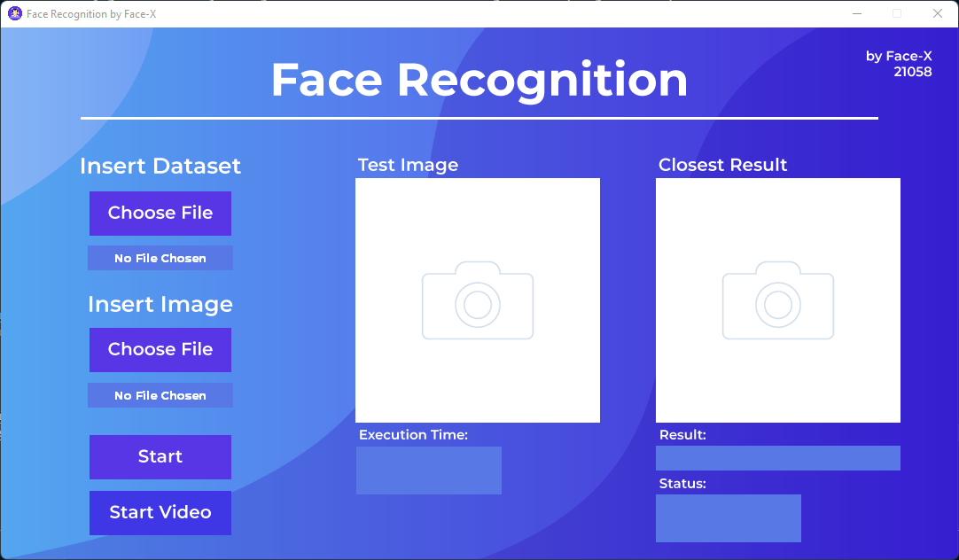The image size is (959, 560).
Task: Close the Face Recognition window
Action: coord(938,13)
